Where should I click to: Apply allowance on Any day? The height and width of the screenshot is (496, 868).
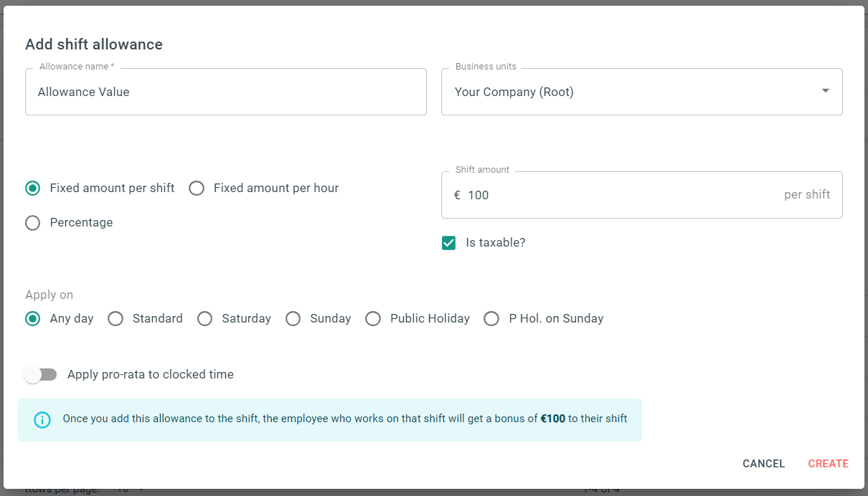32,318
